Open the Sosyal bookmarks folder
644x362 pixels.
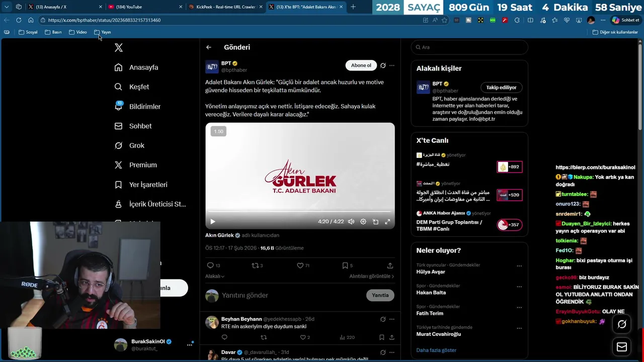click(28, 32)
